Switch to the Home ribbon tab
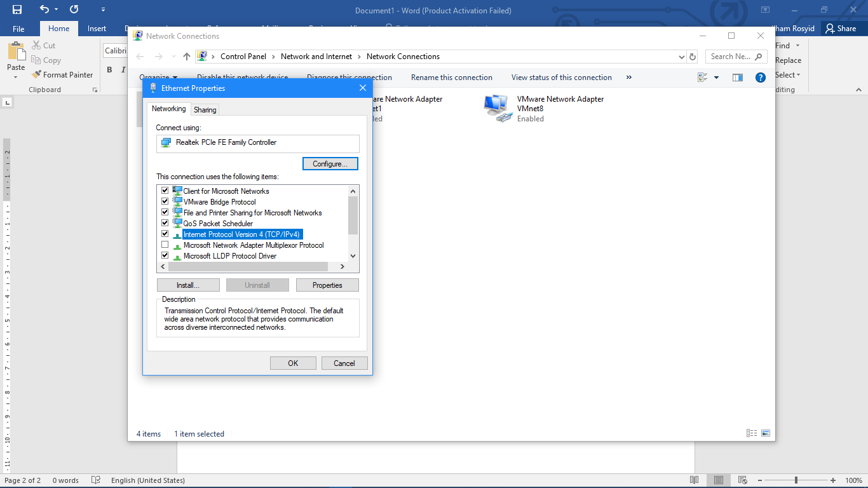The width and height of the screenshot is (868, 488). [x=58, y=29]
